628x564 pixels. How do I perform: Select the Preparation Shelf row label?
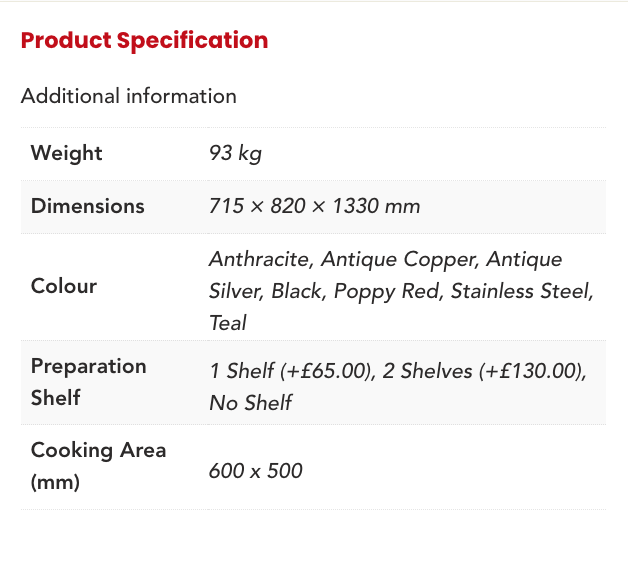(x=89, y=381)
